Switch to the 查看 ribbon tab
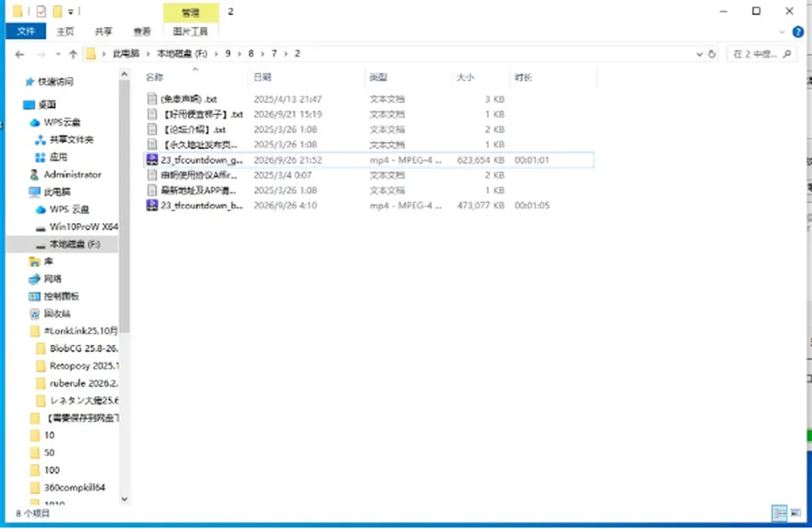812x529 pixels. (x=142, y=31)
